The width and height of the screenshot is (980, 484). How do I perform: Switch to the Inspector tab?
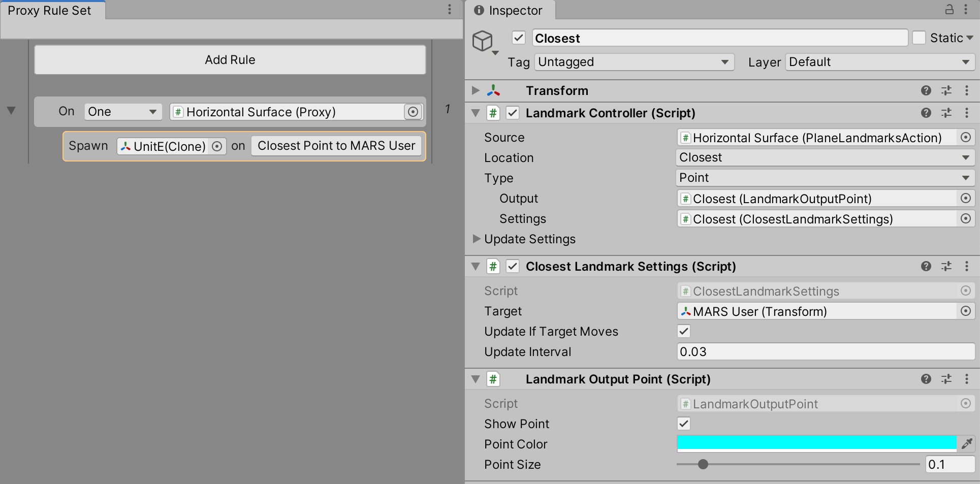509,11
